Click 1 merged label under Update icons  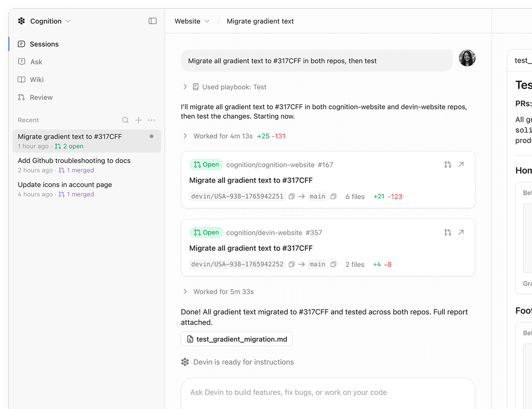click(x=76, y=194)
